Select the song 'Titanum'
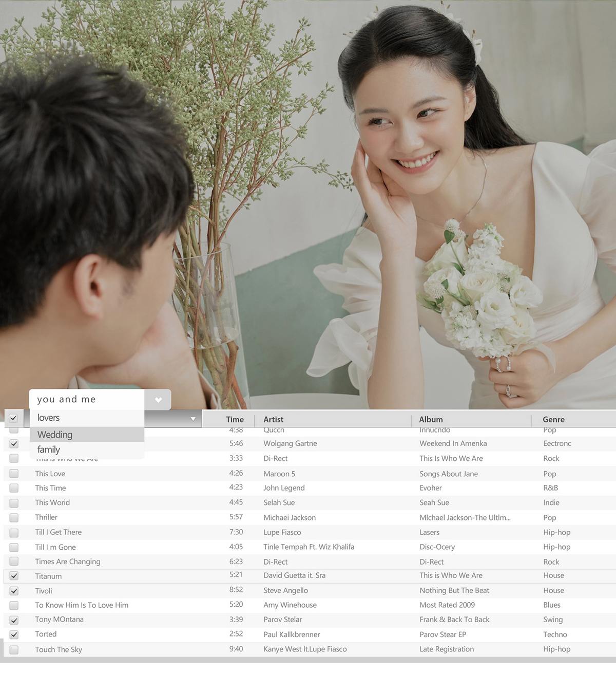 tap(48, 576)
